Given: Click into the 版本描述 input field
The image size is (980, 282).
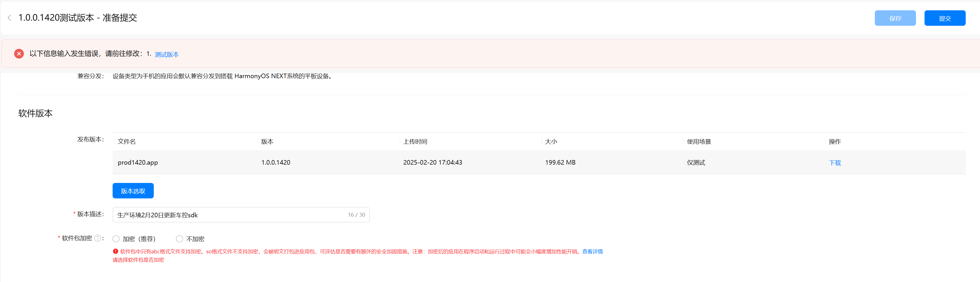Looking at the screenshot, I should pyautogui.click(x=241, y=215).
